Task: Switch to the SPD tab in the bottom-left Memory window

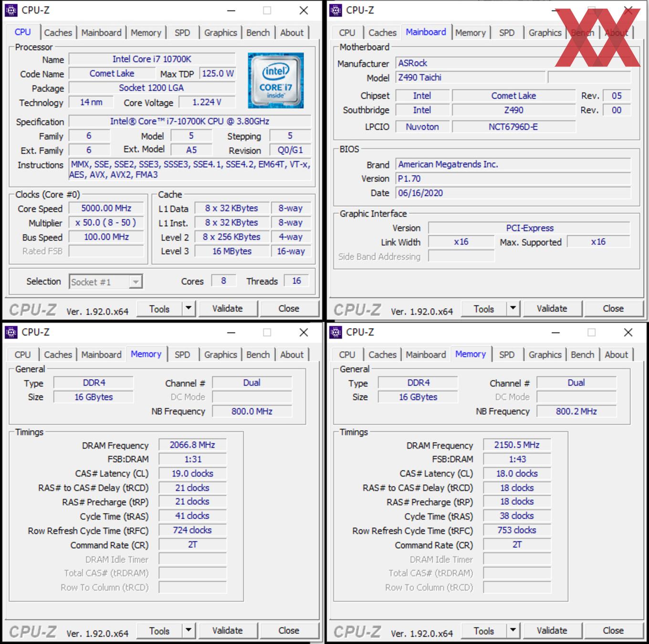Action: click(x=182, y=354)
